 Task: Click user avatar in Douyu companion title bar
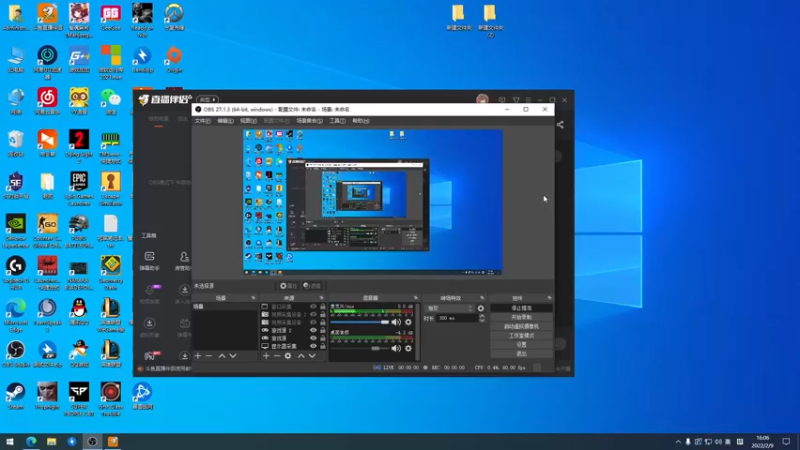[482, 99]
